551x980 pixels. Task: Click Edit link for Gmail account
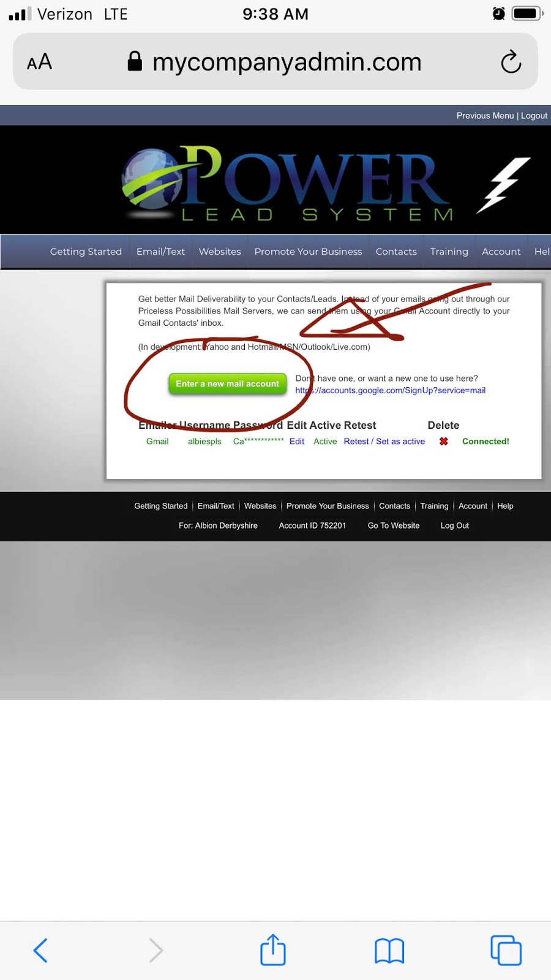tap(297, 441)
